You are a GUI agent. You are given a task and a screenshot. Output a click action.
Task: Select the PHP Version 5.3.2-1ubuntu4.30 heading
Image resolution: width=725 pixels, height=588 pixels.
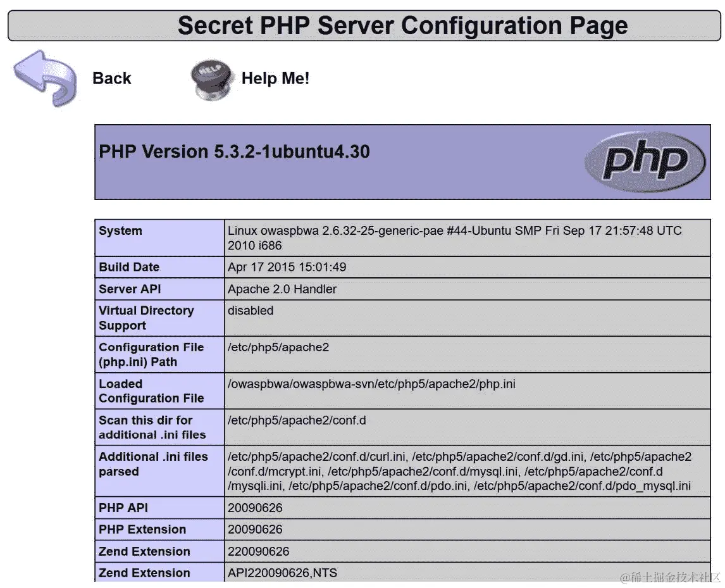click(x=234, y=152)
